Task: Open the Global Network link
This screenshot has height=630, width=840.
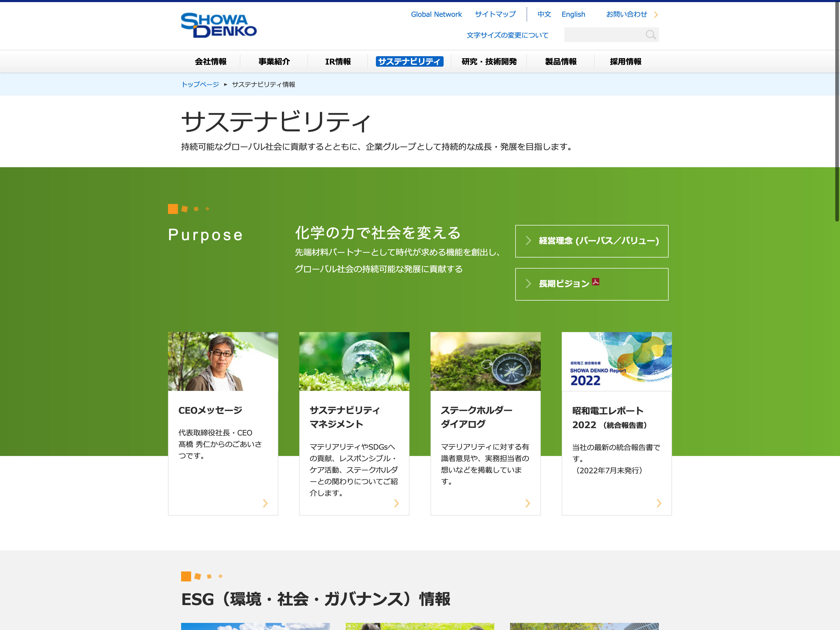Action: (436, 14)
